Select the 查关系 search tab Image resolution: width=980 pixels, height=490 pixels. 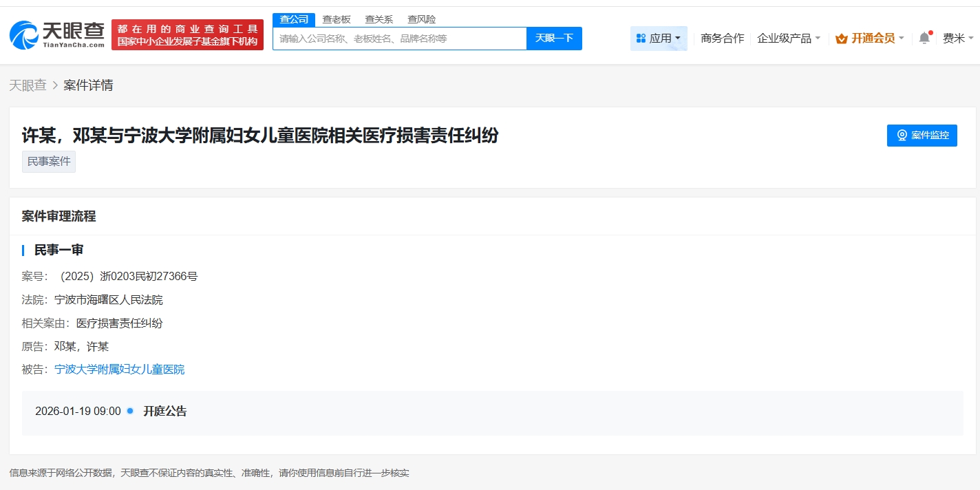click(x=379, y=19)
